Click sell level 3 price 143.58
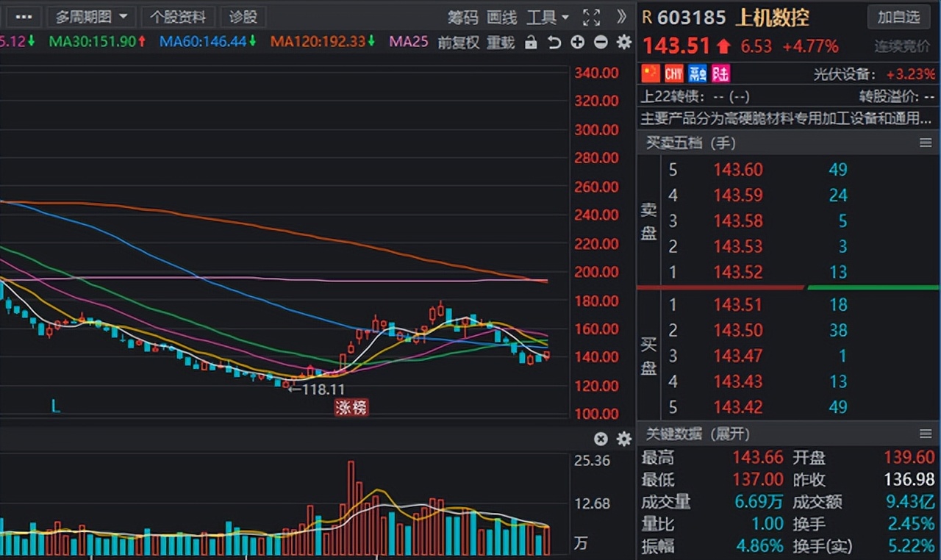Image resolution: width=941 pixels, height=560 pixels. click(738, 221)
